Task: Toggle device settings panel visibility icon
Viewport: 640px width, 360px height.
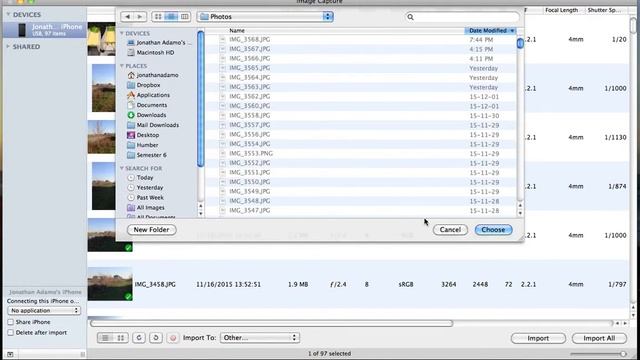Action: coord(10,354)
